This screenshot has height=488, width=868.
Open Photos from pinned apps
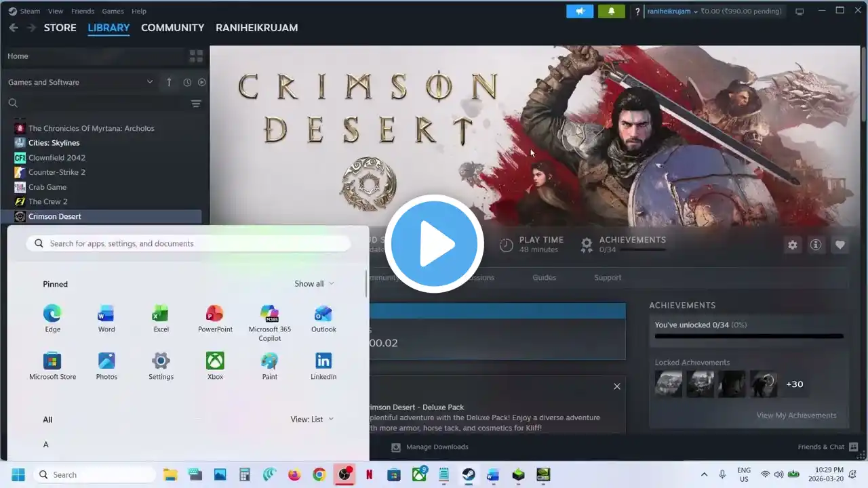(106, 366)
